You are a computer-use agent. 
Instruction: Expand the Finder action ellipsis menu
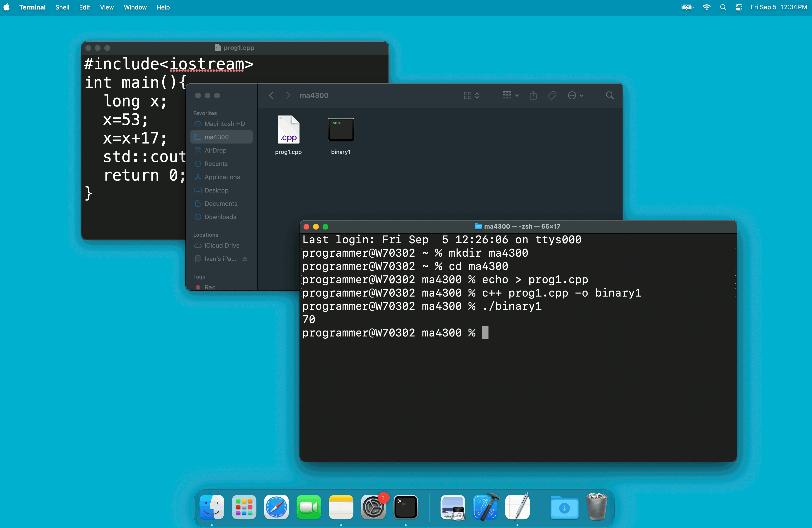coord(575,96)
